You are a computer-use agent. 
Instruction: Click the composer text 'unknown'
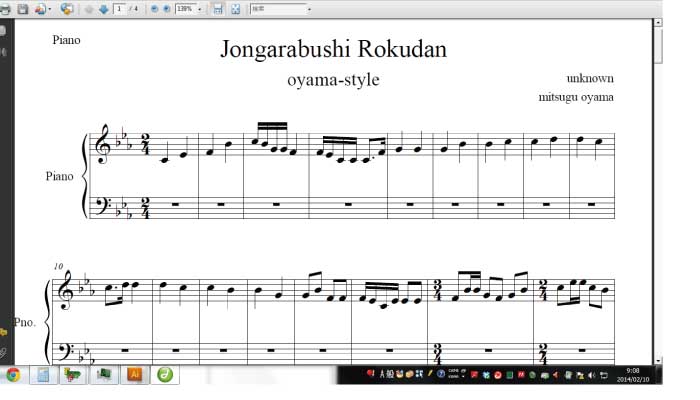click(590, 79)
